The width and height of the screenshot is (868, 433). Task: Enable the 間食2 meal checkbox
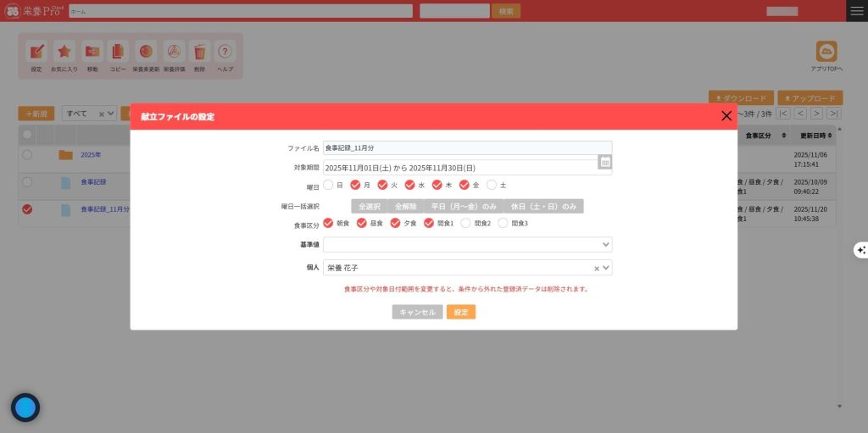pos(465,223)
